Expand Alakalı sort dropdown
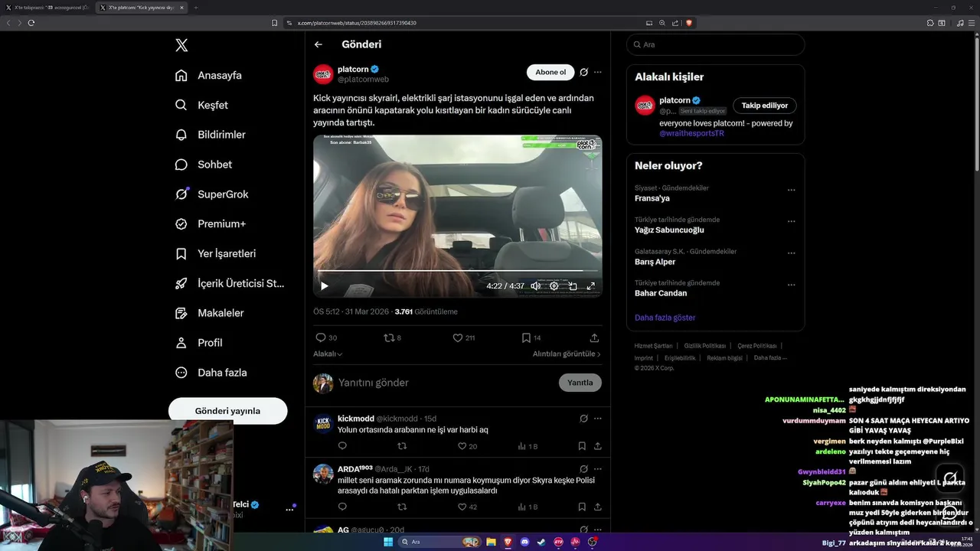The width and height of the screenshot is (980, 551). point(328,354)
